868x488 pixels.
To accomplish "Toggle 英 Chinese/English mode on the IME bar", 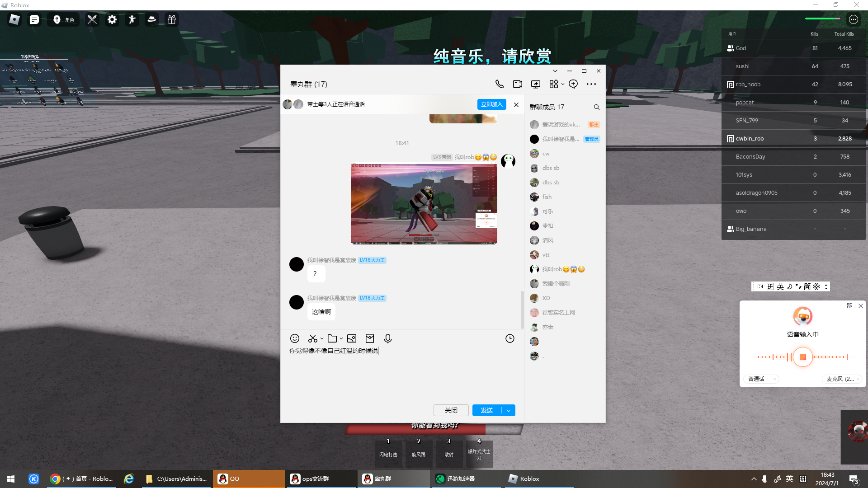I will click(x=780, y=286).
